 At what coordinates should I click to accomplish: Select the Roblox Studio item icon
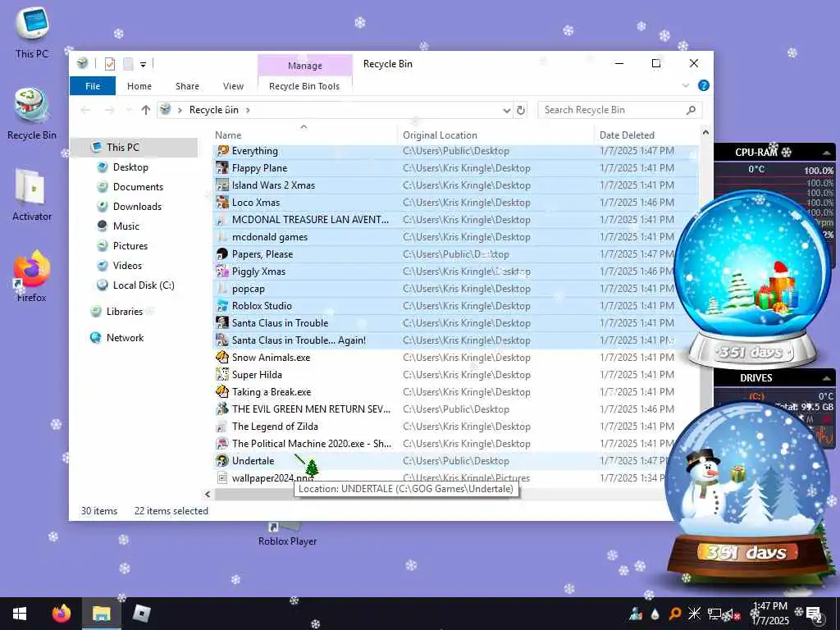click(222, 306)
